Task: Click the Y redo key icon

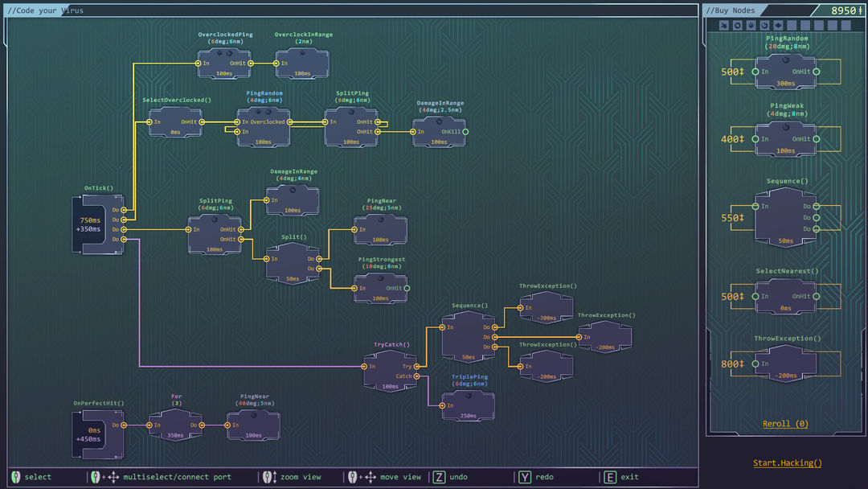Action: (526, 477)
